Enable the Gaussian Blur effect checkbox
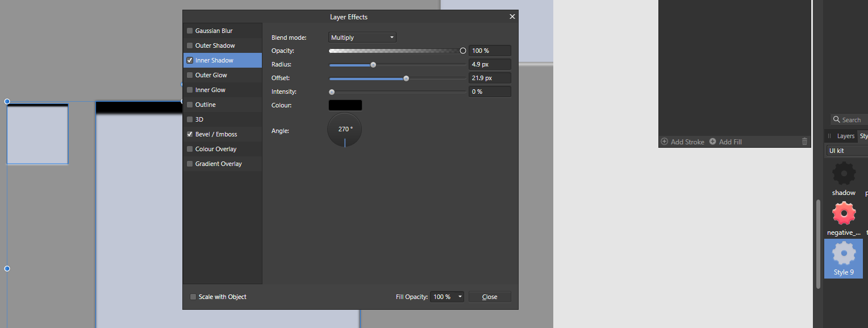This screenshot has height=328, width=868. [x=190, y=31]
